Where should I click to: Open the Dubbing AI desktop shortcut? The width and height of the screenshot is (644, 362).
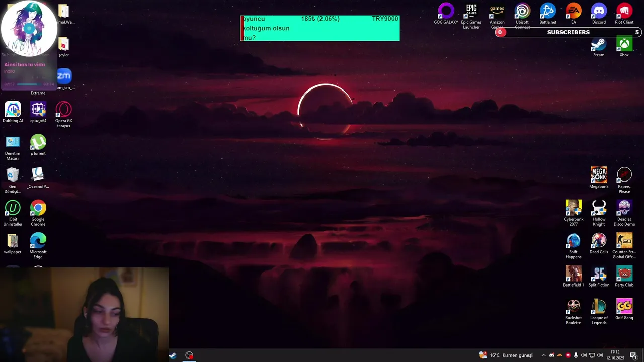click(x=13, y=112)
